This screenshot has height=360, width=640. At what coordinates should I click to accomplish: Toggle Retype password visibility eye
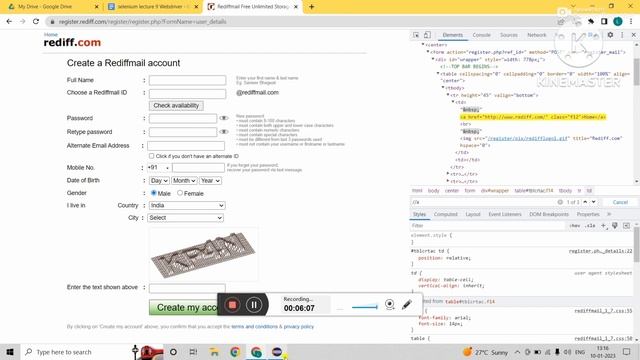(224, 132)
